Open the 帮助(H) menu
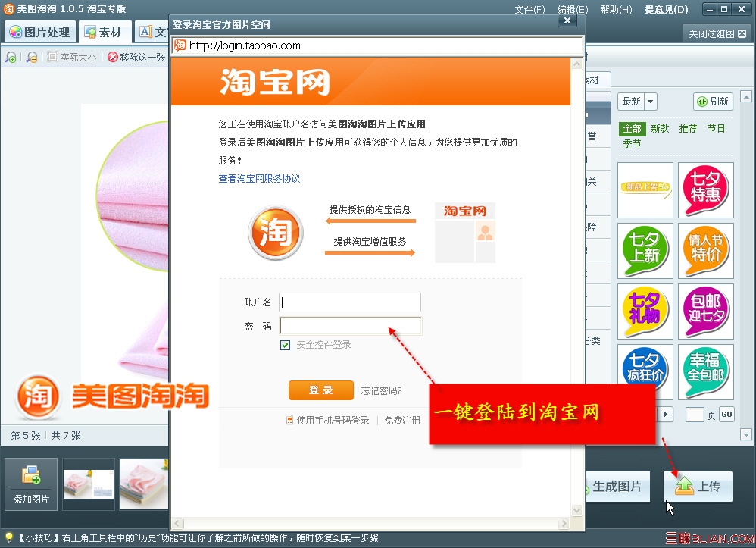 (x=616, y=9)
